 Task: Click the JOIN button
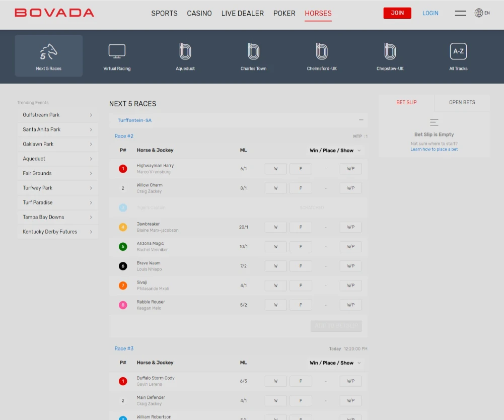pos(397,13)
